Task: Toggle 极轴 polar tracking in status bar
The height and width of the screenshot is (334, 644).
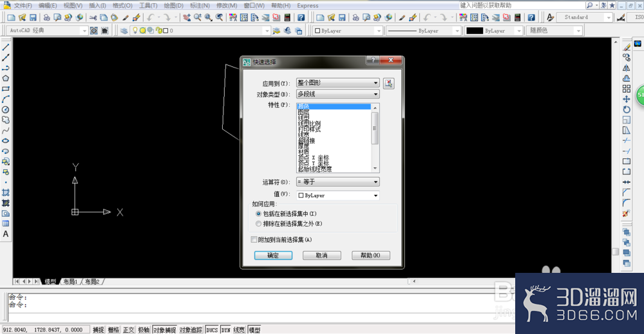Action: pyautogui.click(x=144, y=329)
